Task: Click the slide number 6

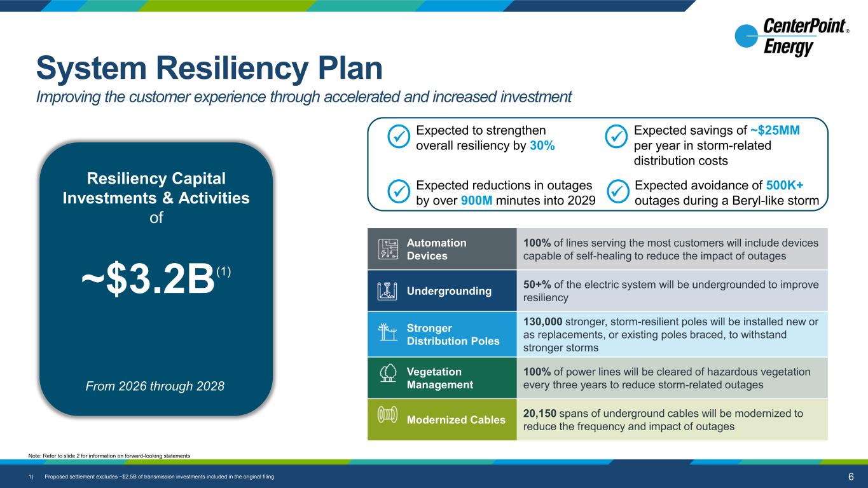Action: click(x=851, y=477)
